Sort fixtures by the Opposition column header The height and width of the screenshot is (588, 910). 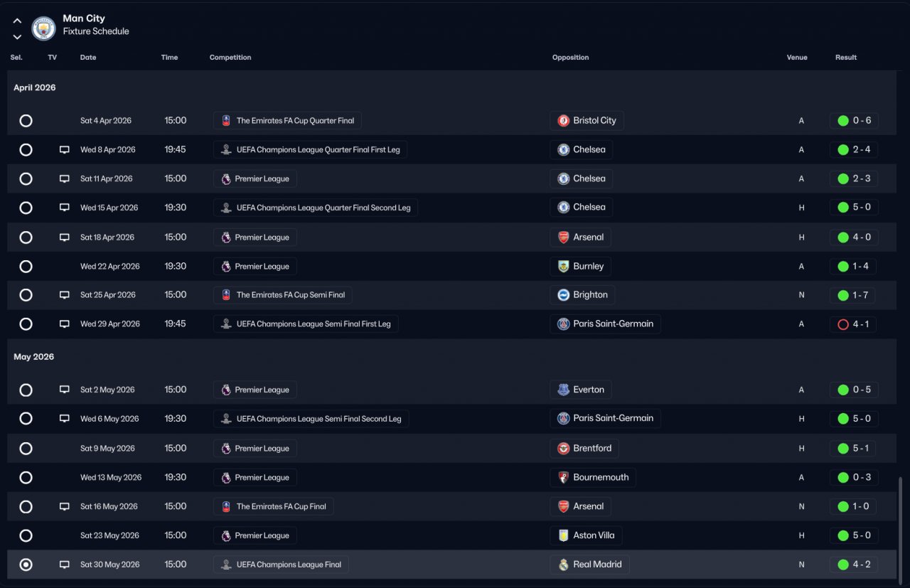tap(571, 58)
